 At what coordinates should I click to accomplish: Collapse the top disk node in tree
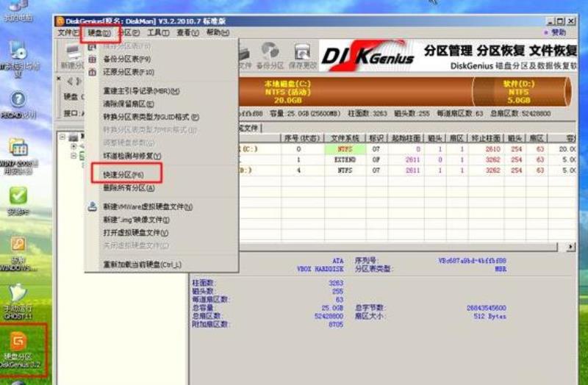[x=62, y=137]
